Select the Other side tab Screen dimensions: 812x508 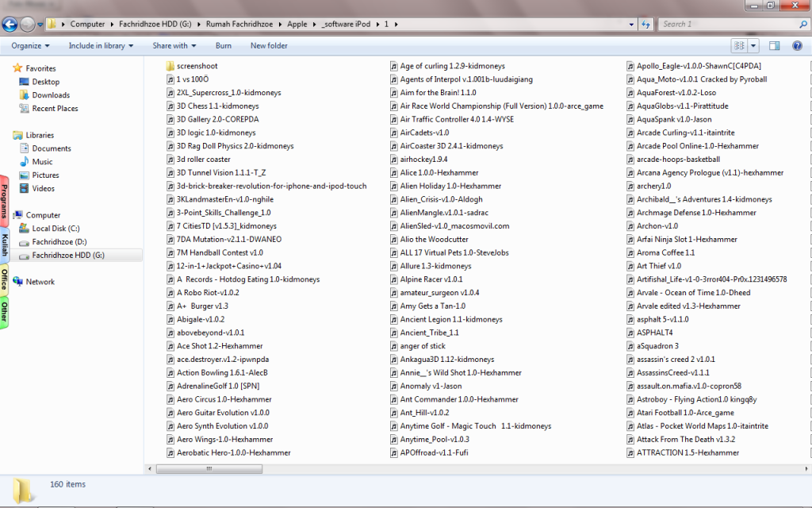tap(4, 312)
